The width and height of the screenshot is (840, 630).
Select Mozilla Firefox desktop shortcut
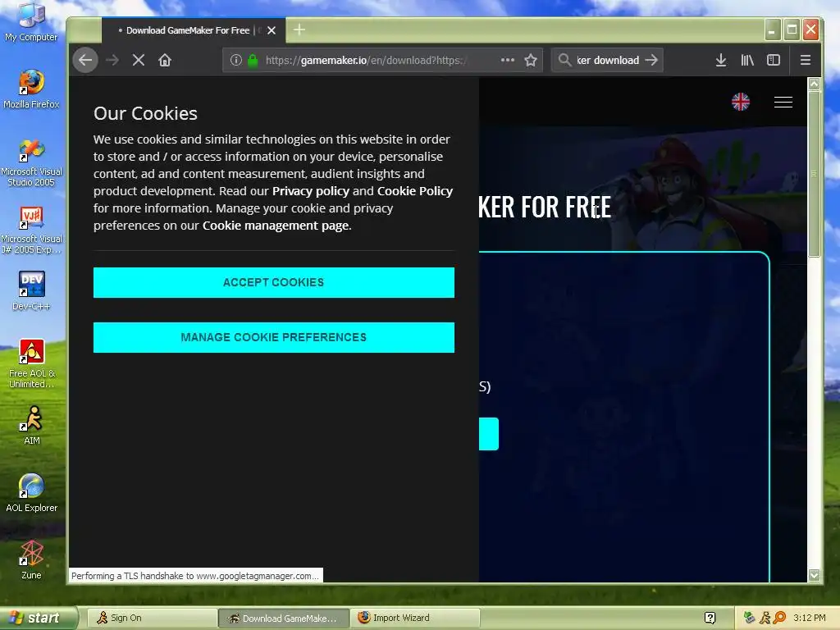[x=31, y=89]
